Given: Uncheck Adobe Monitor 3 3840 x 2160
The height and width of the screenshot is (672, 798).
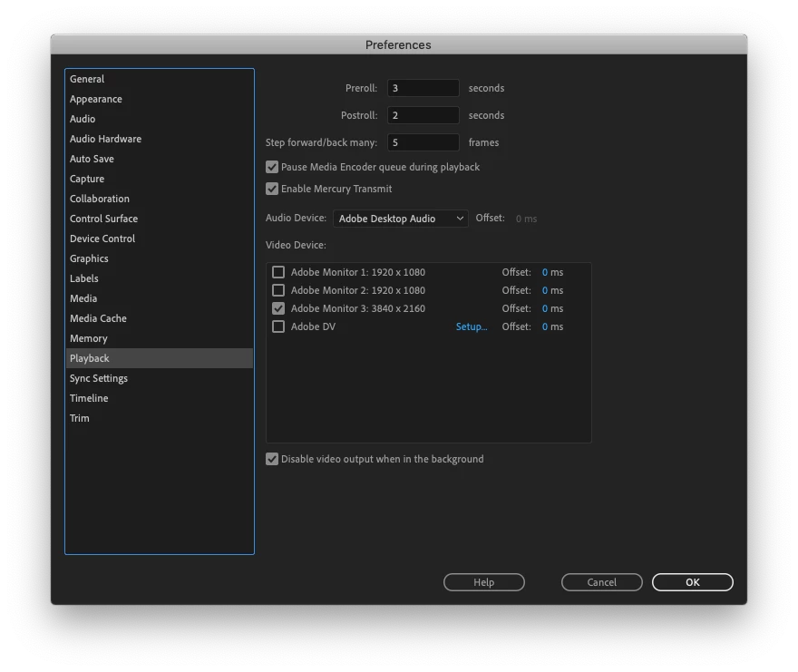Looking at the screenshot, I should click(x=278, y=308).
